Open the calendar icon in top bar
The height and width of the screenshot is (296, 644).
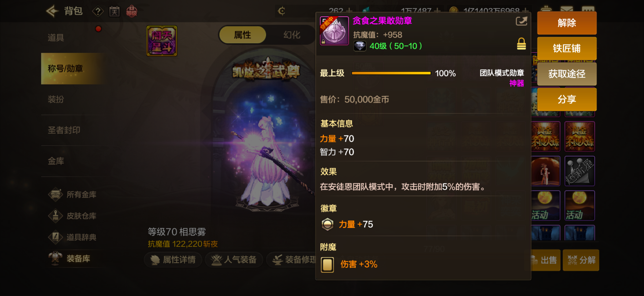point(114,11)
